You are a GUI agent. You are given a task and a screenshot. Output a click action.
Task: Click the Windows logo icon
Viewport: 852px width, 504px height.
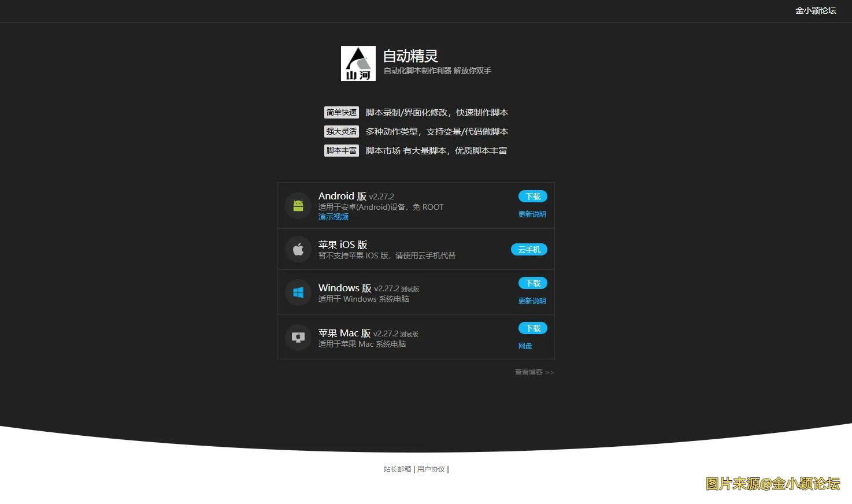pyautogui.click(x=298, y=292)
